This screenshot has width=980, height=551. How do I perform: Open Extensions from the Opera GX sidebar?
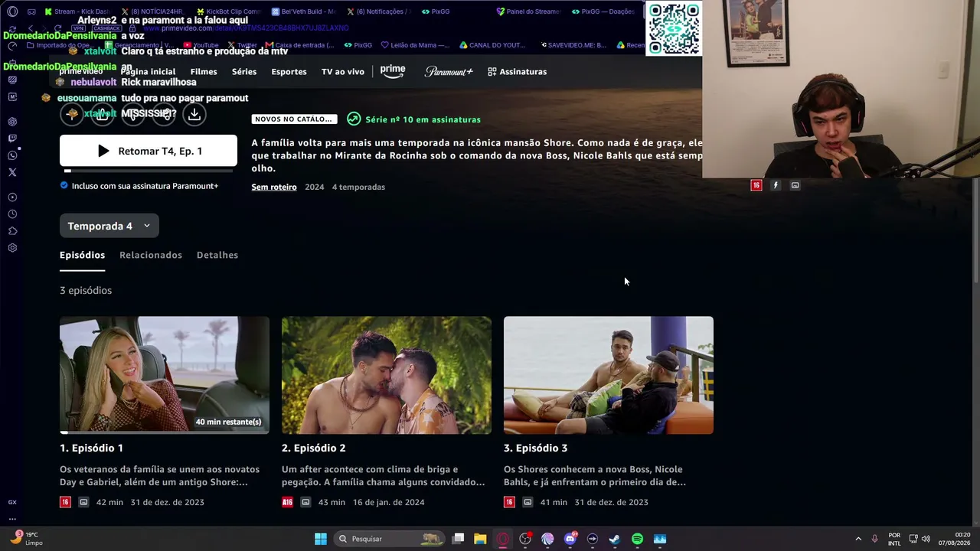pos(12,231)
